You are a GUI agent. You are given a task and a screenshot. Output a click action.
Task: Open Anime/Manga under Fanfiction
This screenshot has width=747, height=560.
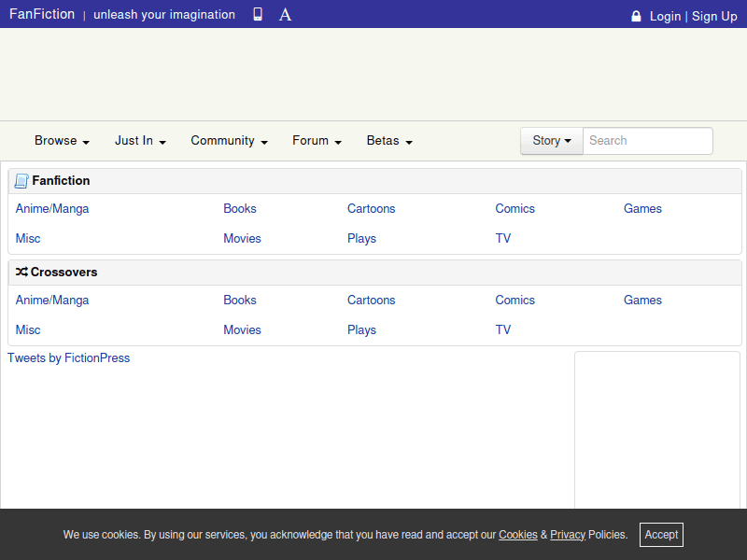point(52,209)
